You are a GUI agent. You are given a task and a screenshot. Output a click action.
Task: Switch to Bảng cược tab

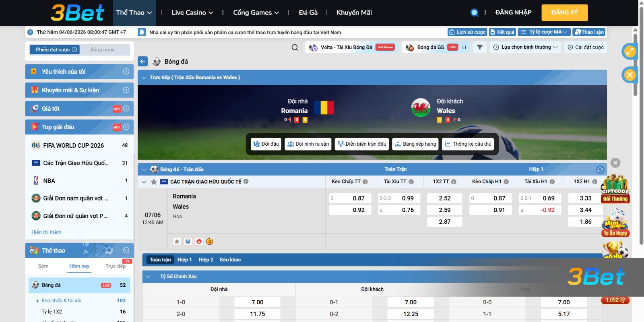(x=103, y=50)
